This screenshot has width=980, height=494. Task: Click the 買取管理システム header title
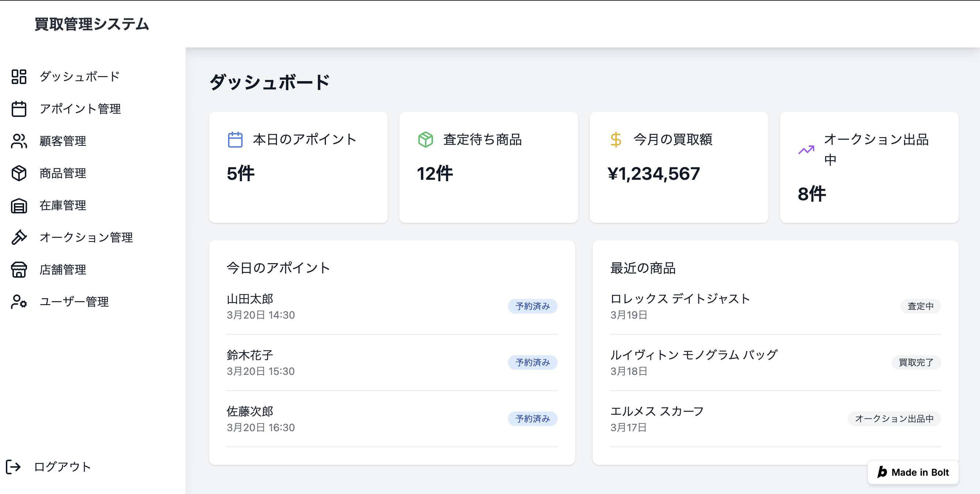click(92, 24)
